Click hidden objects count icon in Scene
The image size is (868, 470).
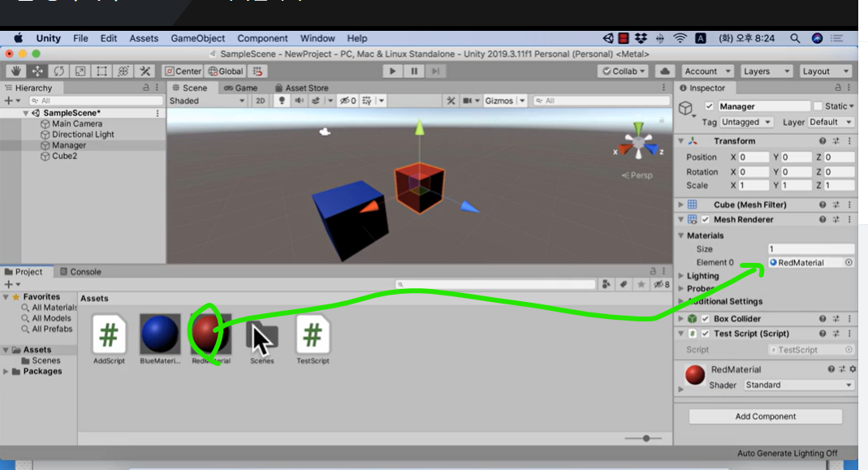348,101
